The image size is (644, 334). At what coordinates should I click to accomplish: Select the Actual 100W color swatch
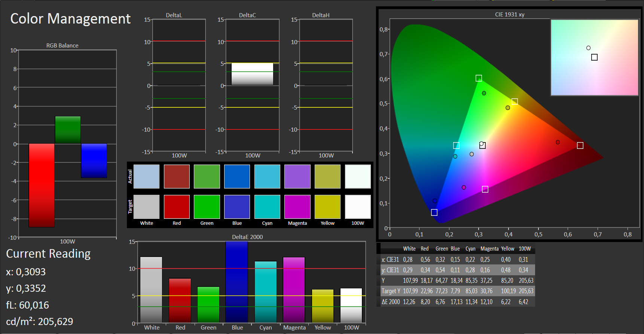point(358,177)
